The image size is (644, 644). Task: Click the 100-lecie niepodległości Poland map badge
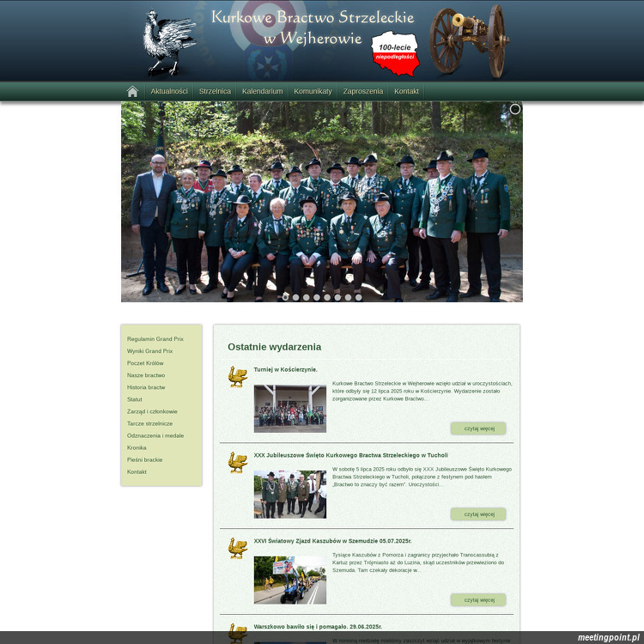[395, 54]
